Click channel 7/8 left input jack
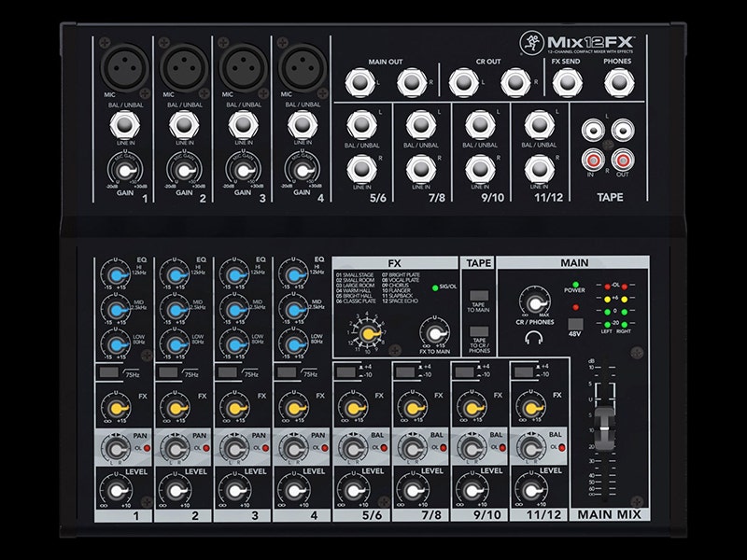Screen dimensions: 747x560 coord(421,124)
